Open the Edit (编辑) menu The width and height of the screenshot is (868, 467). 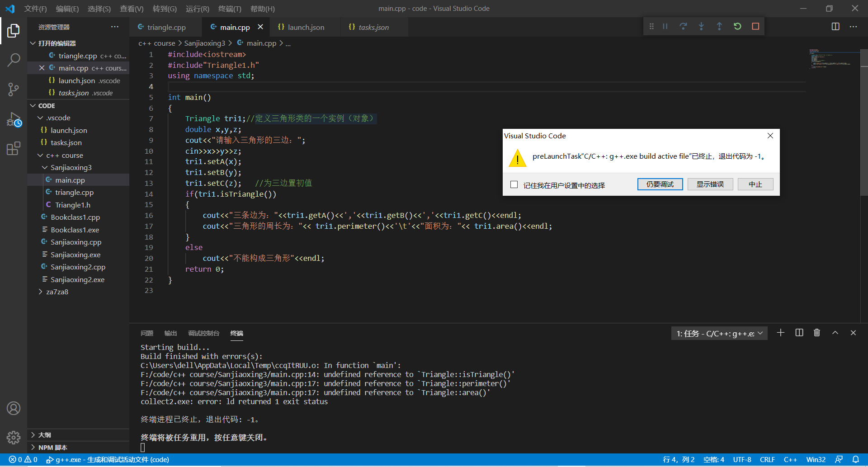[67, 9]
